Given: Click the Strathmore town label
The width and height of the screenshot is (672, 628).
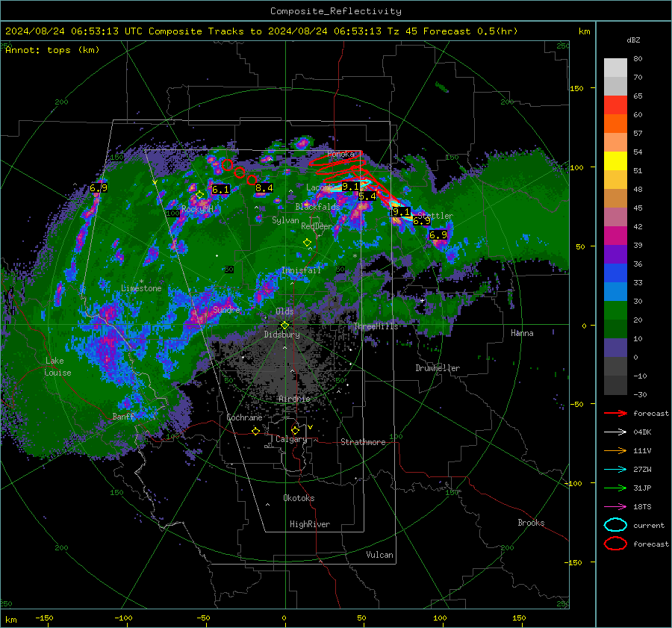Looking at the screenshot, I should point(363,442).
